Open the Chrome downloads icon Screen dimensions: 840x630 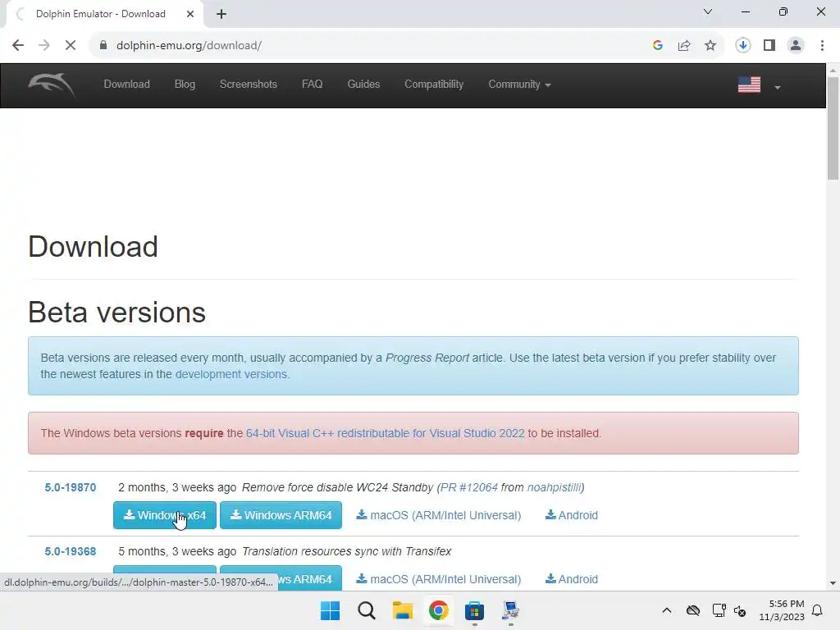[743, 46]
